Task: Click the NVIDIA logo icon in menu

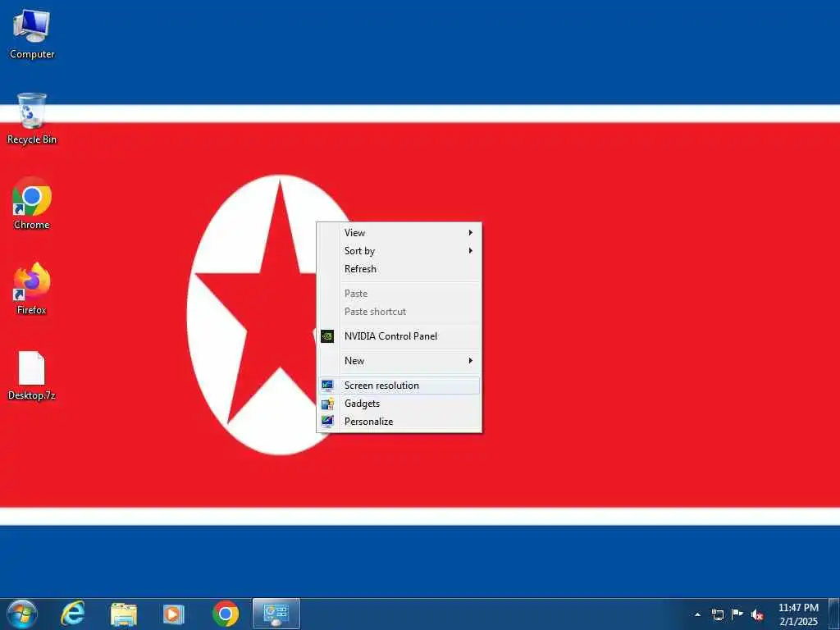Action: (327, 336)
